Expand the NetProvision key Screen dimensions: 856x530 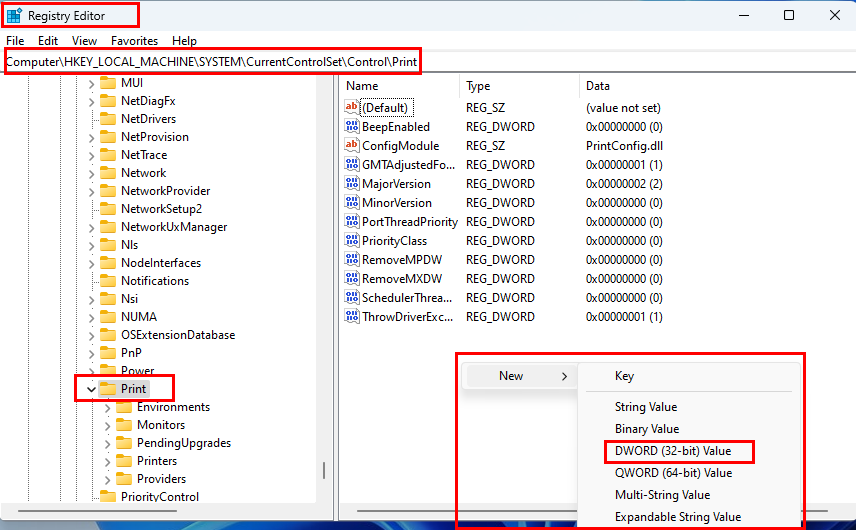pos(91,138)
